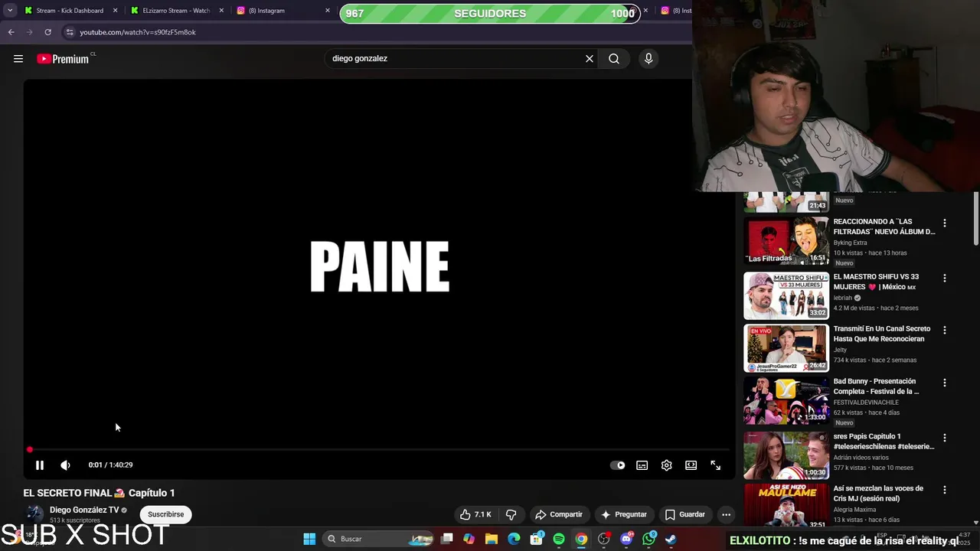Viewport: 980px width, 551px height.
Task: Click the Preguntar button
Action: (x=624, y=514)
